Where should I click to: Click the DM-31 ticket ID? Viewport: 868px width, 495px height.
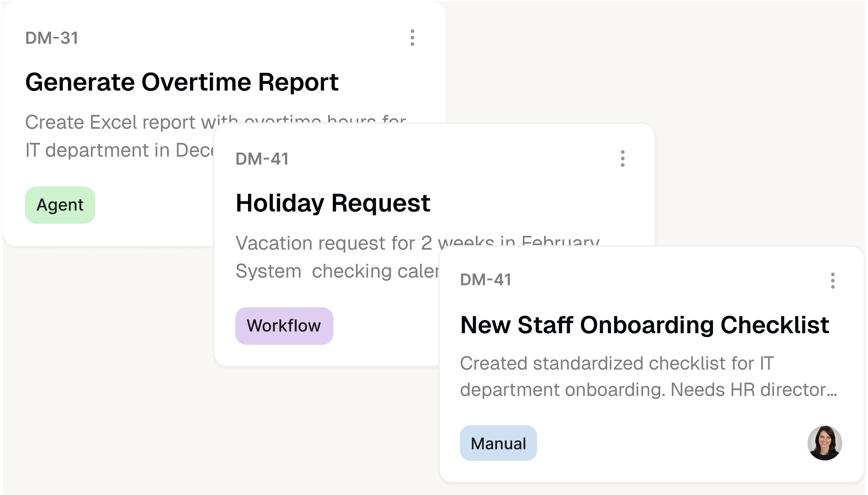point(52,38)
